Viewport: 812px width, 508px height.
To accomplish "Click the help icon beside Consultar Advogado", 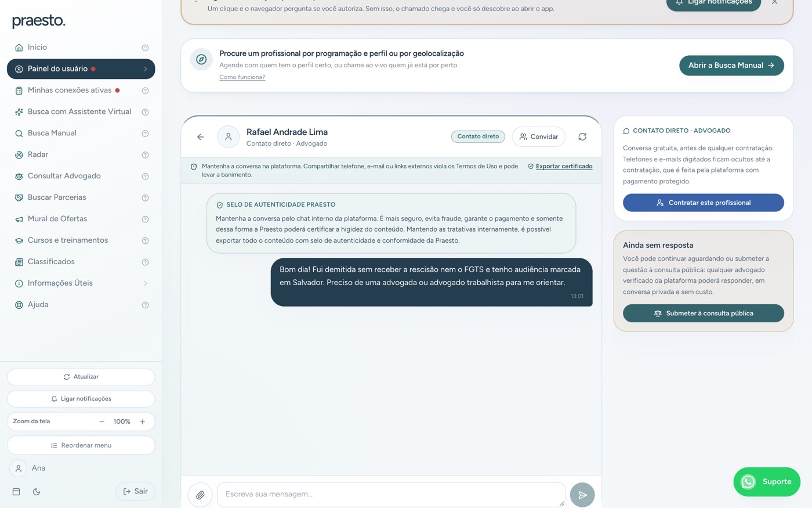I will click(146, 176).
